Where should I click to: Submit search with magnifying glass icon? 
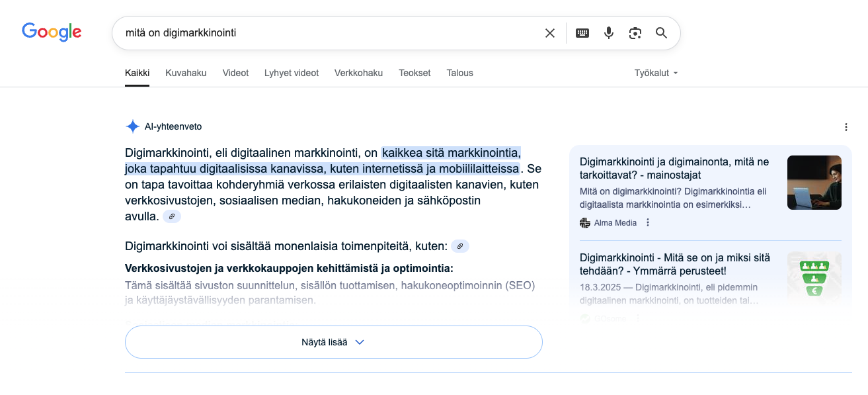pyautogui.click(x=662, y=33)
